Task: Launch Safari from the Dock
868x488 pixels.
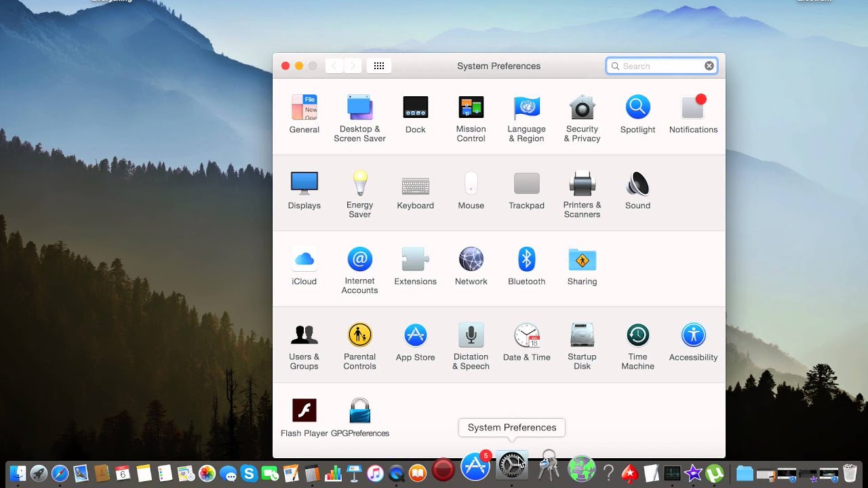Action: point(60,474)
